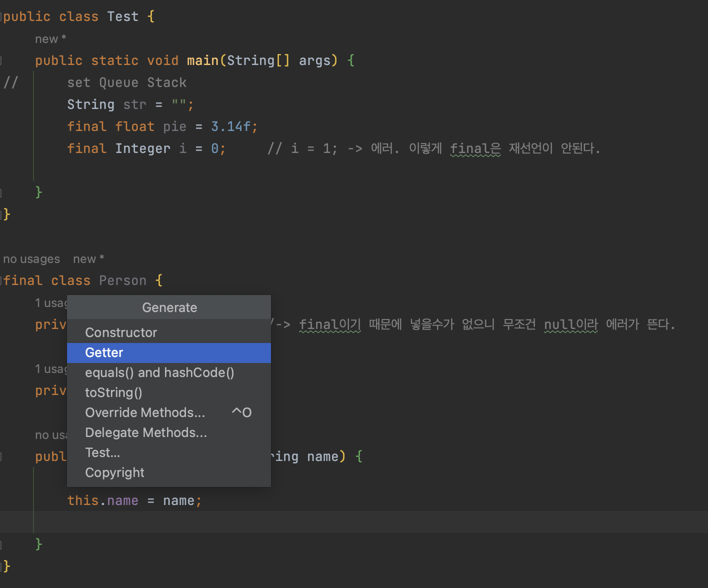Click closing fold marker of Person constructor
The image size is (708, 588).
tap(1, 544)
